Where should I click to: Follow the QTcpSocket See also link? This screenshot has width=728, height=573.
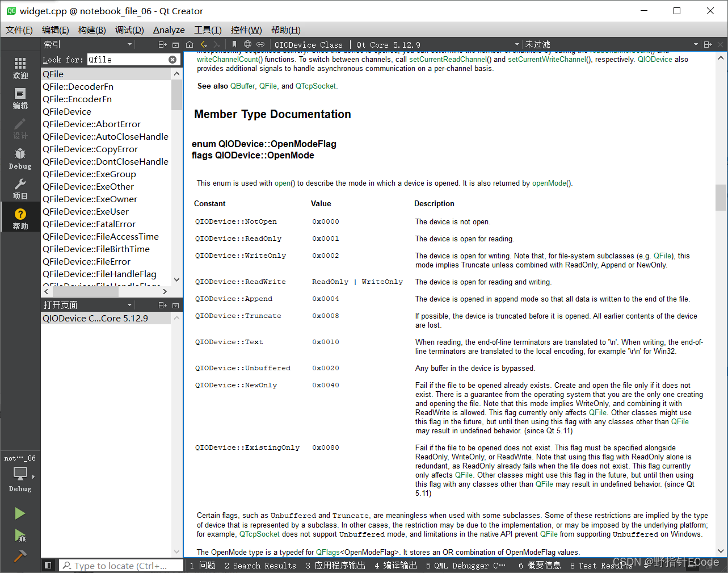coord(316,86)
